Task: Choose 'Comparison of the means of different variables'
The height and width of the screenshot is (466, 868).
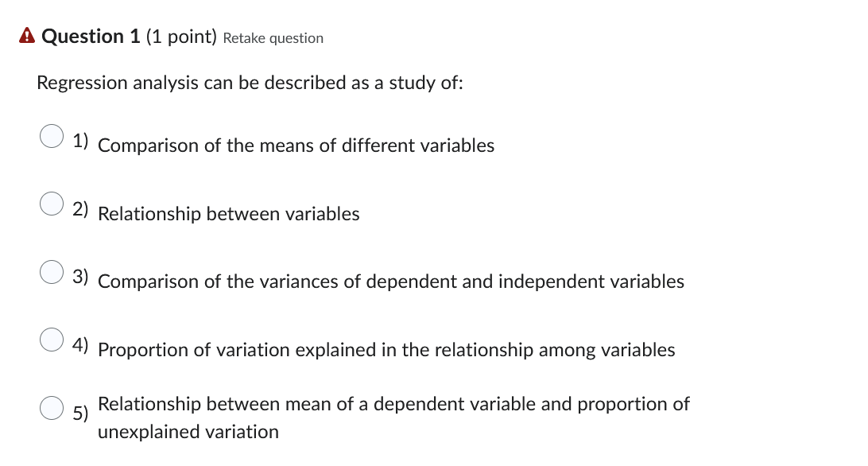Action: [x=296, y=146]
